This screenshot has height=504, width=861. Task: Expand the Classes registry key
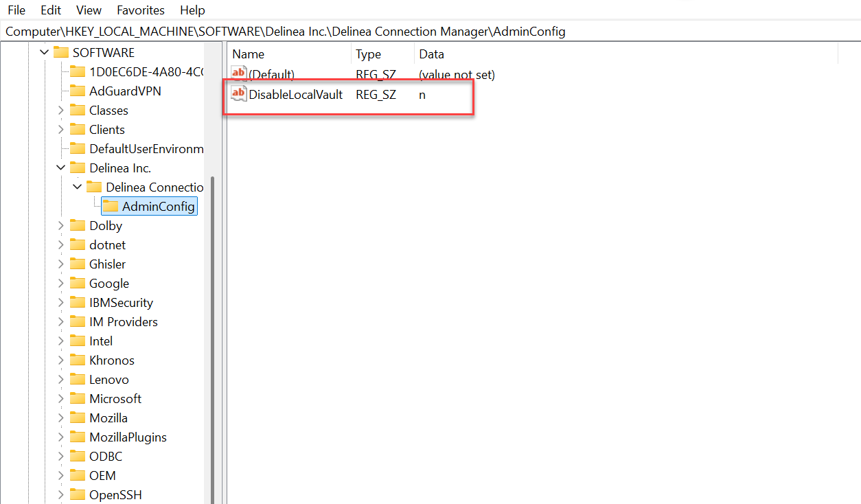[61, 110]
